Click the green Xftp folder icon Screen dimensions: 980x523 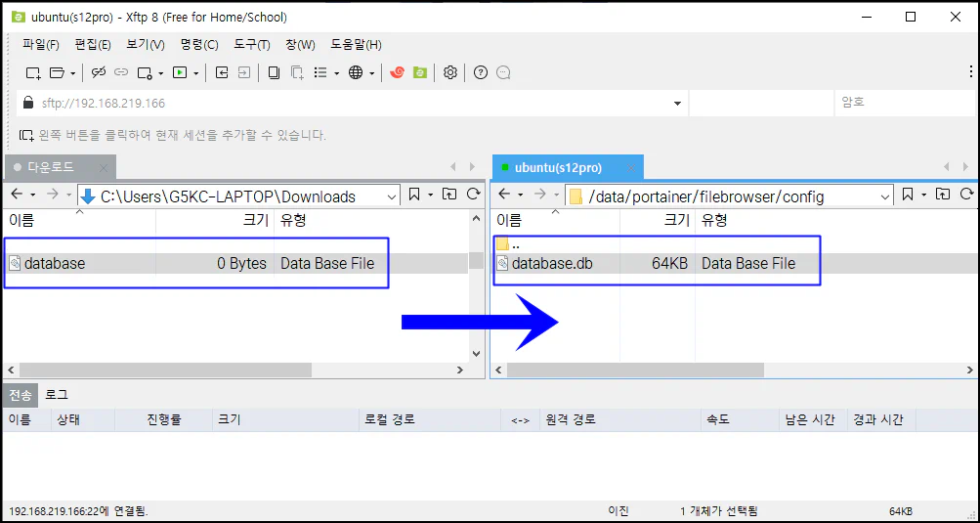[x=420, y=73]
